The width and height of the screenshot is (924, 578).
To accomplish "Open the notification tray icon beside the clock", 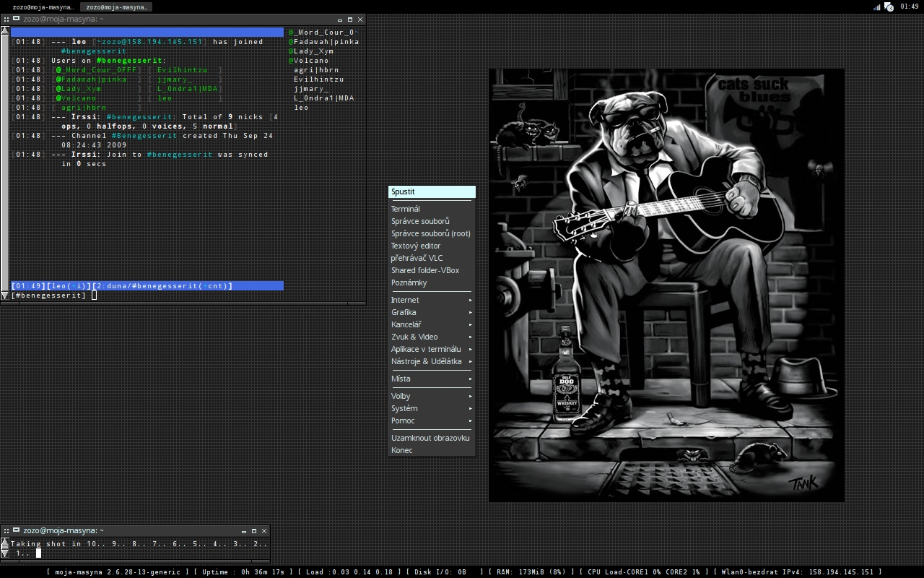I will click(889, 7).
